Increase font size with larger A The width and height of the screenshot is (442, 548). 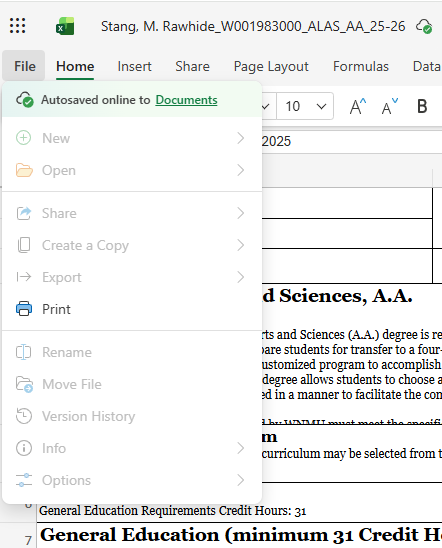(358, 106)
